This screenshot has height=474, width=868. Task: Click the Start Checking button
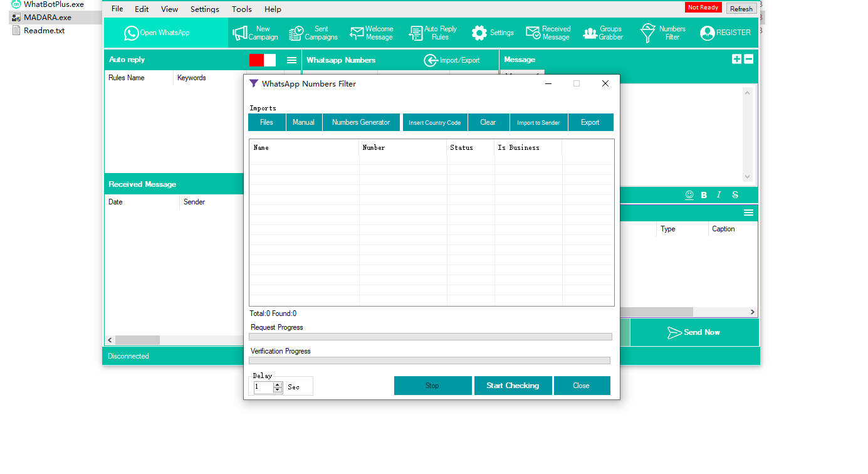tap(513, 386)
